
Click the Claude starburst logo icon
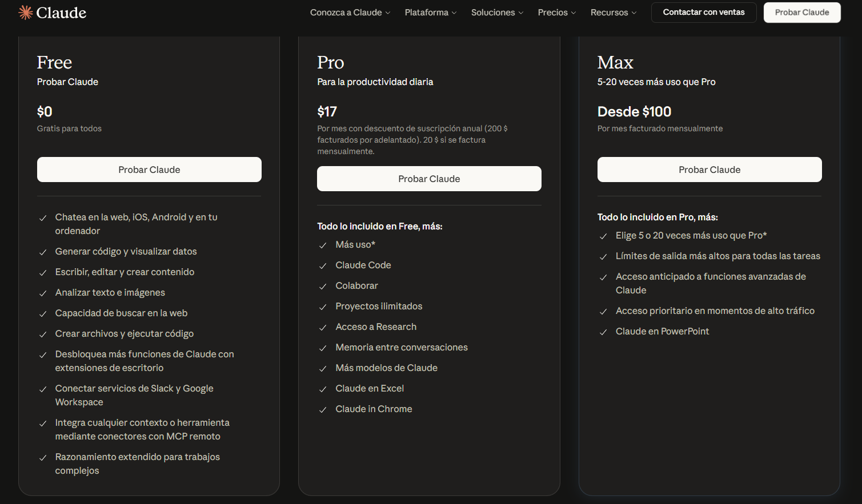click(x=25, y=13)
